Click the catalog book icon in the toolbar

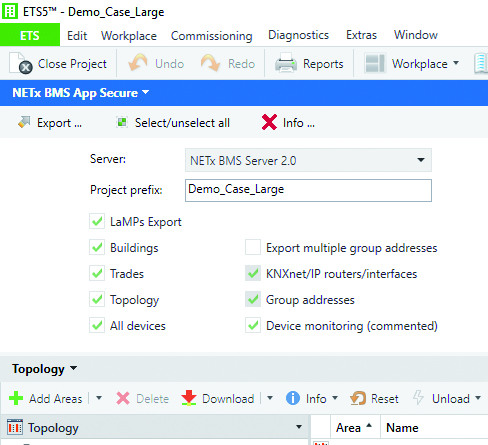pos(481,63)
